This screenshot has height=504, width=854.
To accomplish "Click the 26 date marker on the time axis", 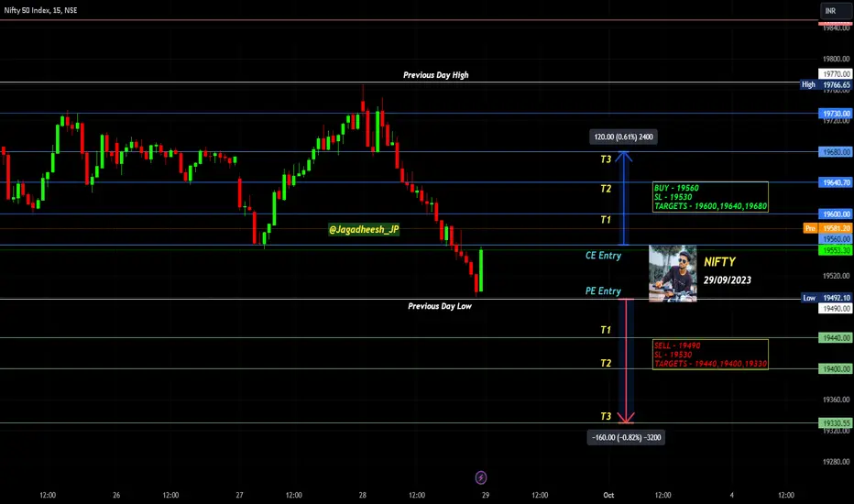I will pos(116,495).
